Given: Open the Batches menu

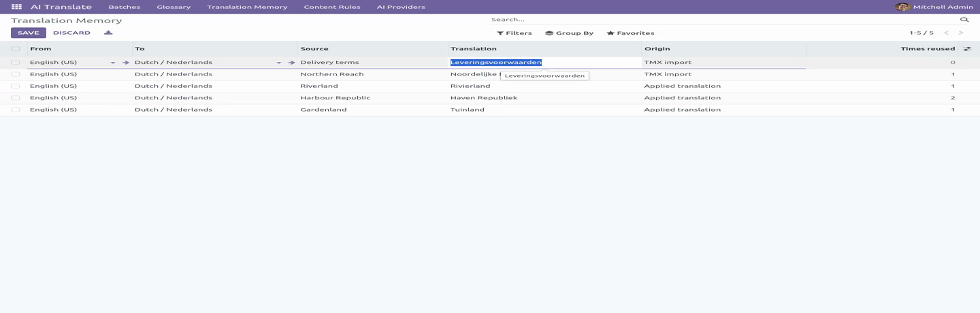Looking at the screenshot, I should 125,7.
